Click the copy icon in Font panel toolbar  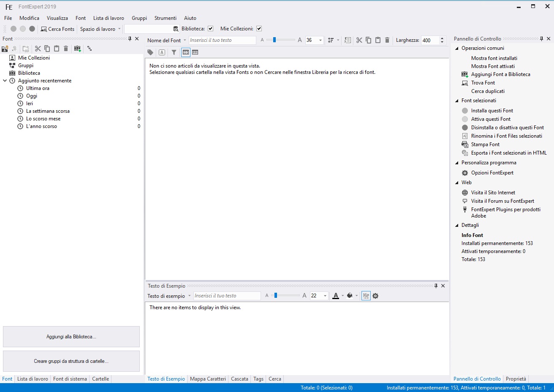pos(47,49)
